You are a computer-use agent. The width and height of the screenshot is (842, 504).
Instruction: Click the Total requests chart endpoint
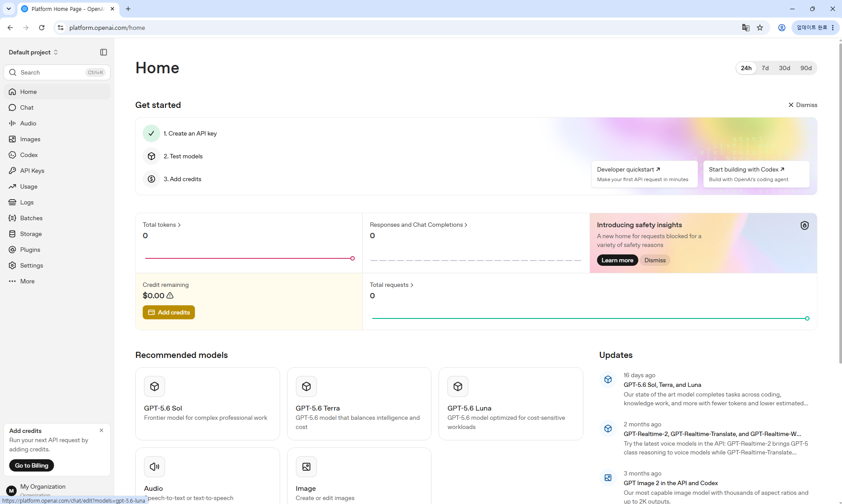tap(807, 318)
